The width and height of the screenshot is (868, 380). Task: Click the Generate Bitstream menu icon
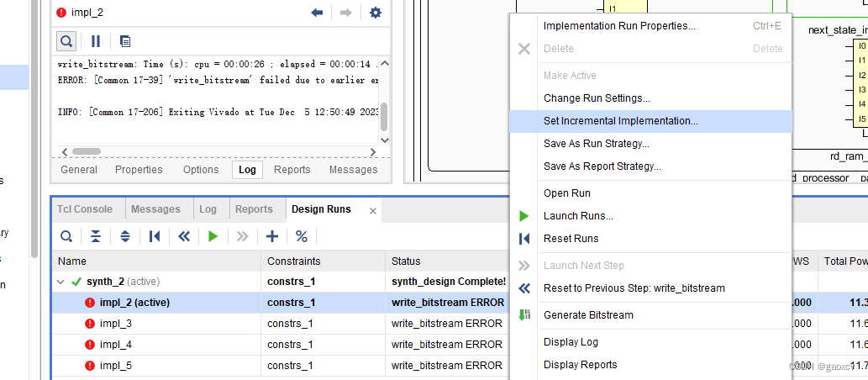(524, 315)
